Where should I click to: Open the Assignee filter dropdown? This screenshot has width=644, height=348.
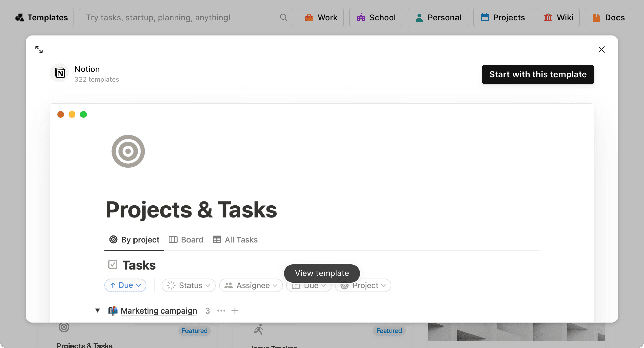point(251,285)
